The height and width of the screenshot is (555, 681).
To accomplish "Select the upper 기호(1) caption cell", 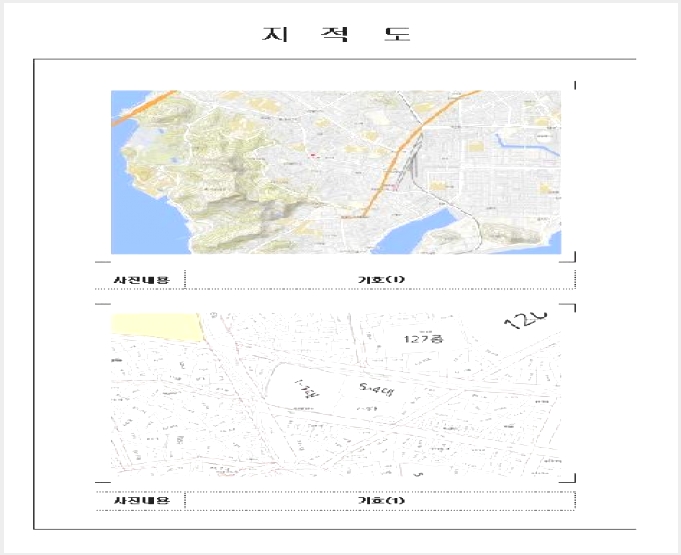I will 380,279.
